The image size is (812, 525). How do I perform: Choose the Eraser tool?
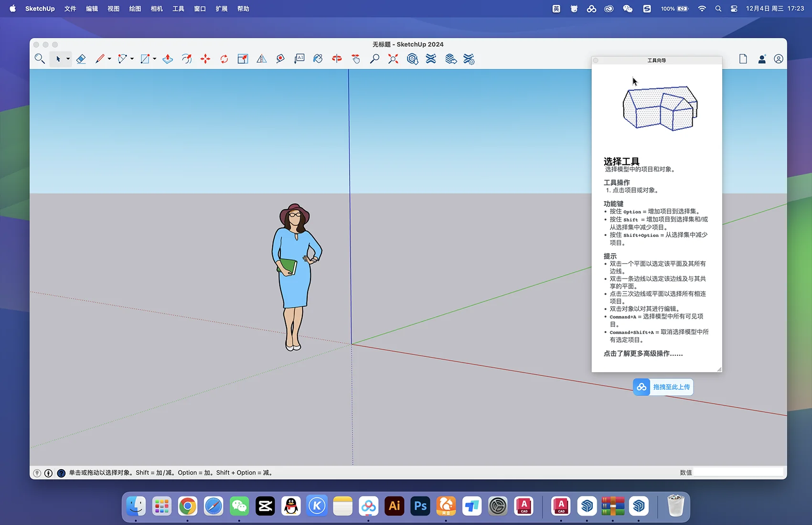tap(81, 59)
